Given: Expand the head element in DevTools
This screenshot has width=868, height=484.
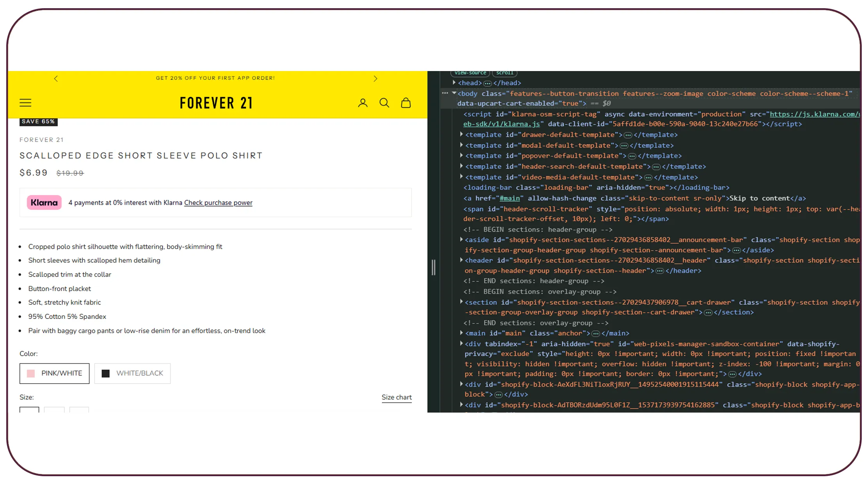Looking at the screenshot, I should point(454,83).
